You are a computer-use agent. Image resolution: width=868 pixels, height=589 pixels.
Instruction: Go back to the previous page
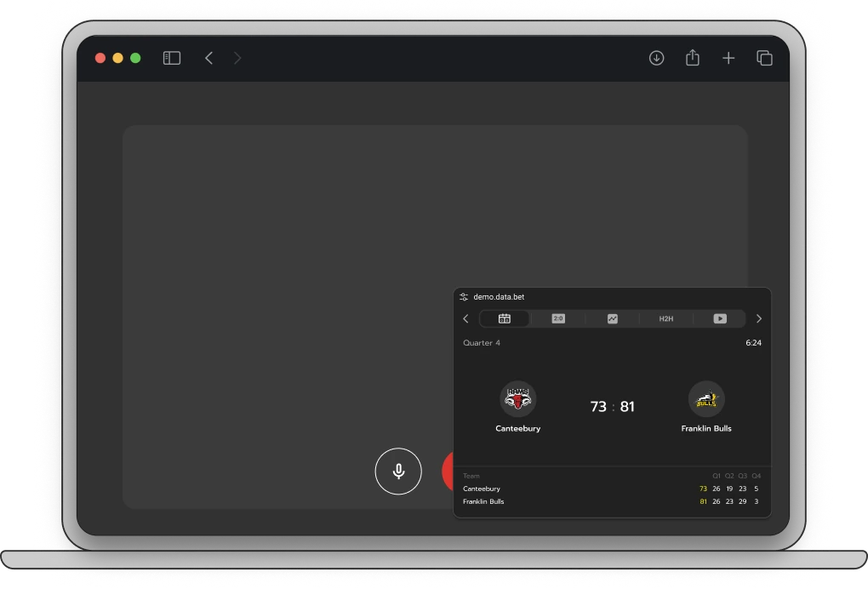(x=208, y=58)
